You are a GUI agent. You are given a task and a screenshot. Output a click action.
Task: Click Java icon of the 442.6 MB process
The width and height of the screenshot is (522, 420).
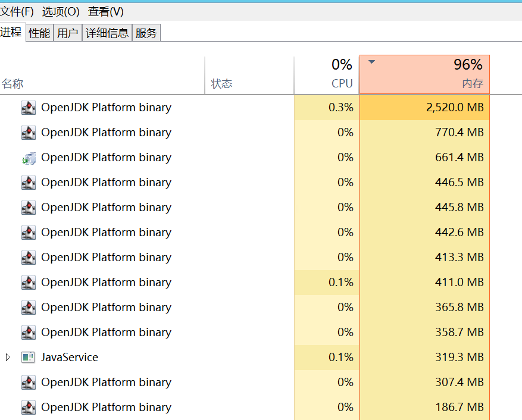coord(29,232)
